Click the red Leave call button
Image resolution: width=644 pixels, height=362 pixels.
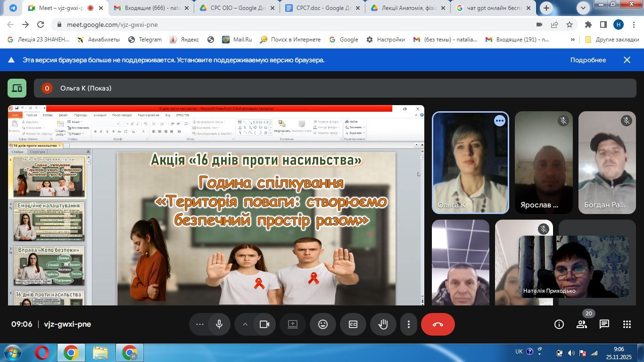tap(438, 324)
